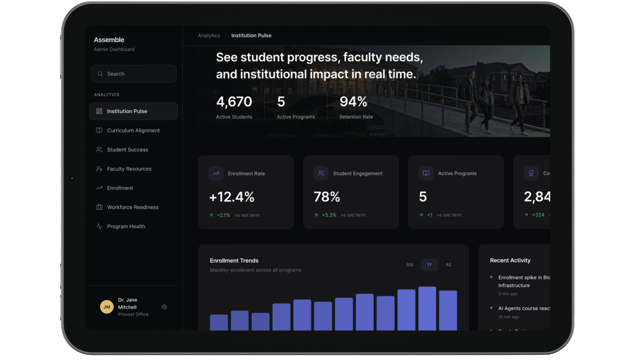Select the All time range
644x362 pixels.
point(448,265)
